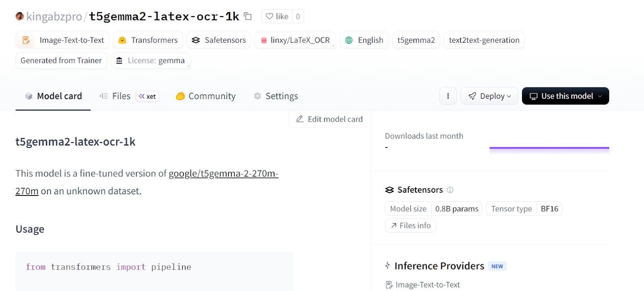Select the English language tag
Image resolution: width=644 pixels, height=291 pixels.
click(364, 40)
